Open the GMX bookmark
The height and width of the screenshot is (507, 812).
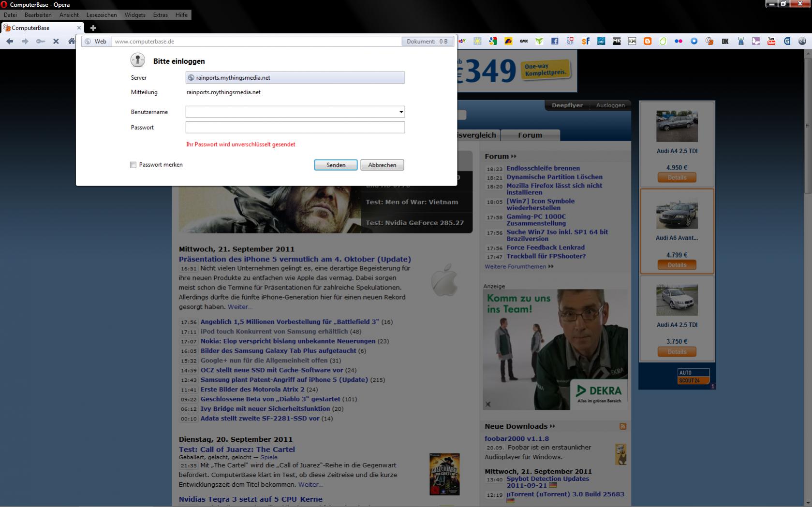click(524, 42)
